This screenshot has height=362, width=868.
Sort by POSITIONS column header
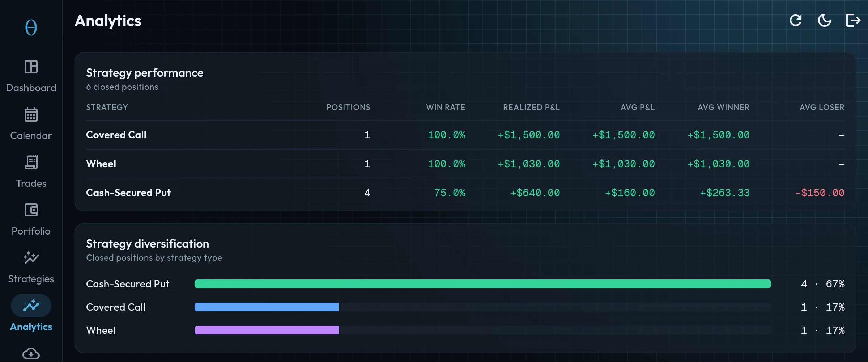348,107
